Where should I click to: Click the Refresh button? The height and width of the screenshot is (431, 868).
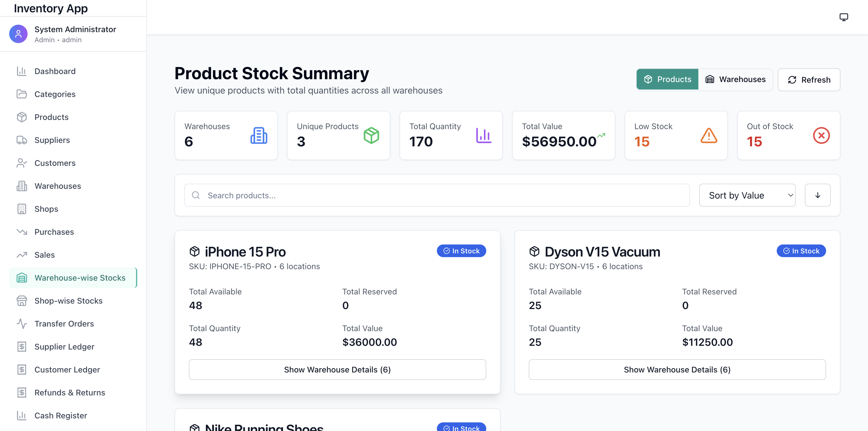click(809, 79)
